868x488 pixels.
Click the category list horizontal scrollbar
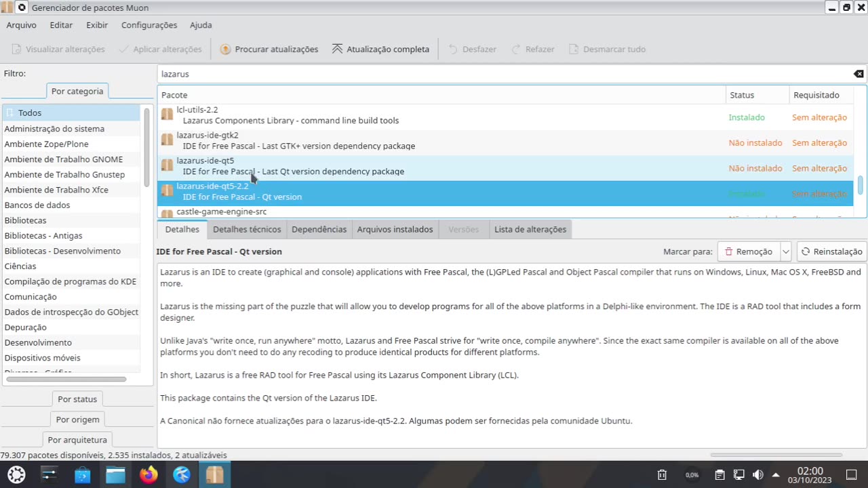[66, 379]
